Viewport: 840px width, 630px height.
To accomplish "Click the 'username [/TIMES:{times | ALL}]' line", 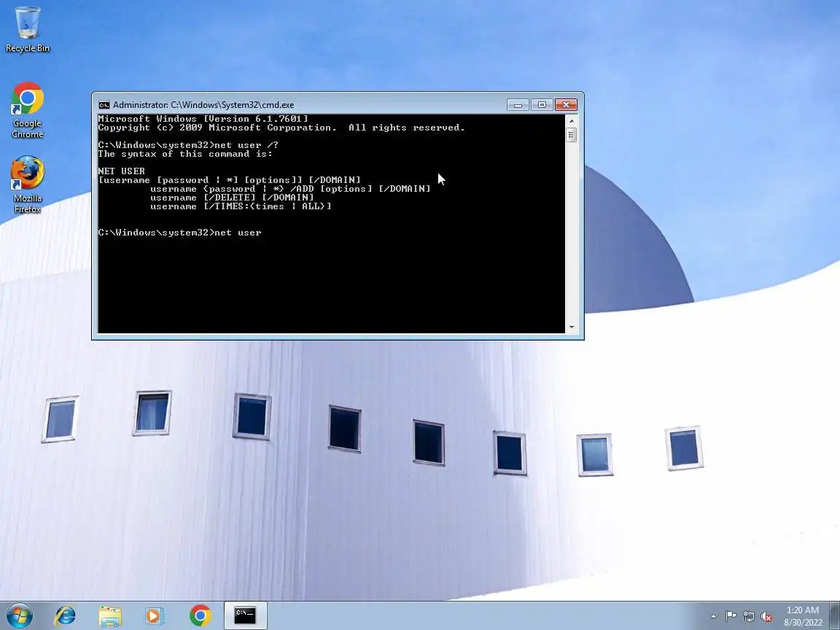I will point(241,206).
